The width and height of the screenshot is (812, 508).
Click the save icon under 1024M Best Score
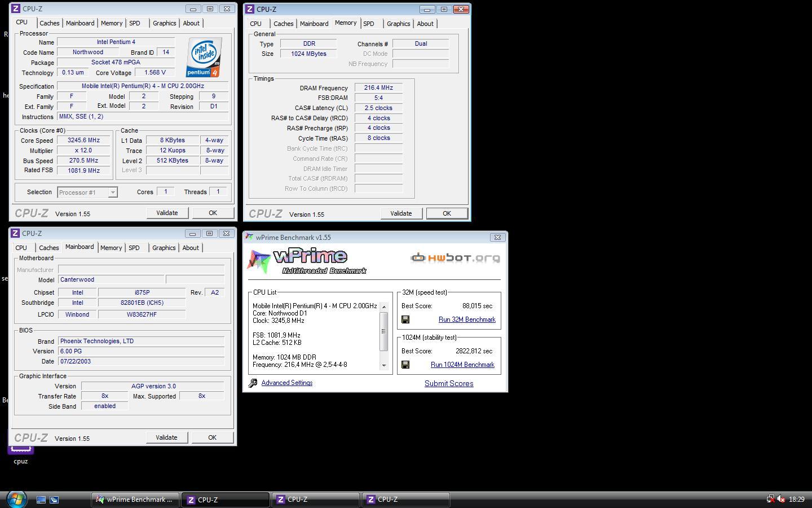coord(405,365)
